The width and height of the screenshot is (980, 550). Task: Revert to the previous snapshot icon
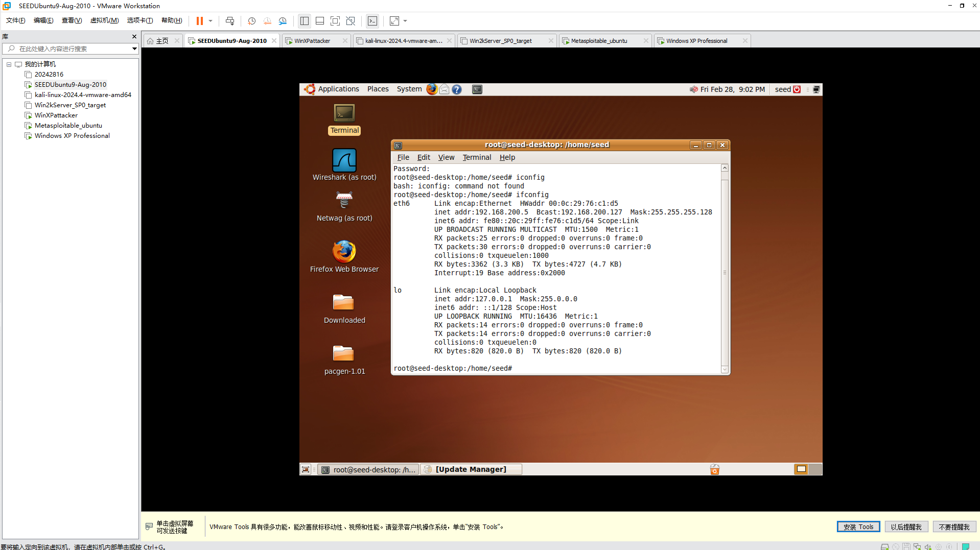[267, 21]
